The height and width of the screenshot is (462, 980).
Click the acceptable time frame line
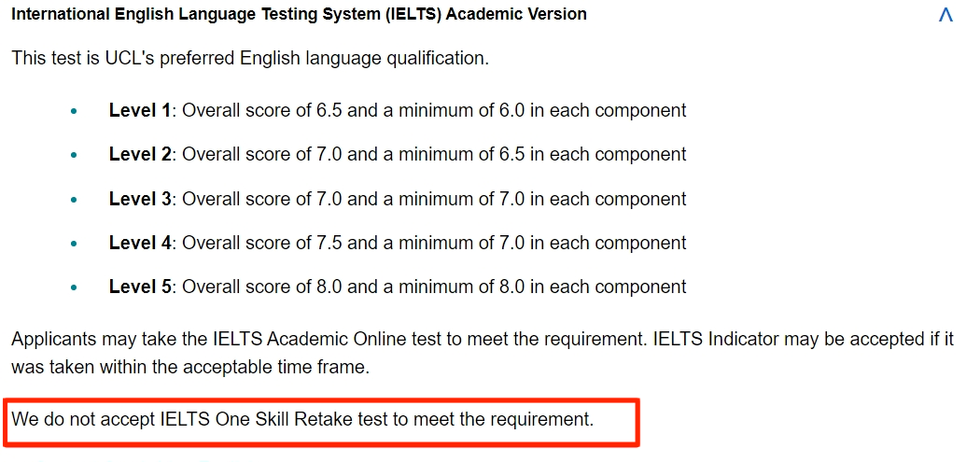click(x=190, y=367)
